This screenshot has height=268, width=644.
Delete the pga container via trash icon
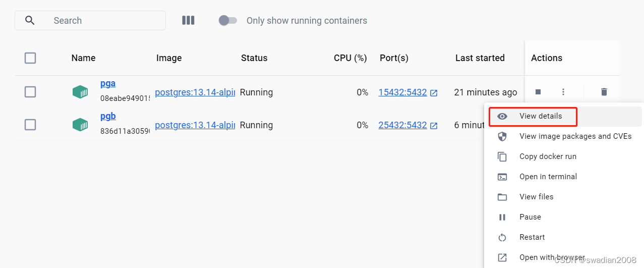604,92
